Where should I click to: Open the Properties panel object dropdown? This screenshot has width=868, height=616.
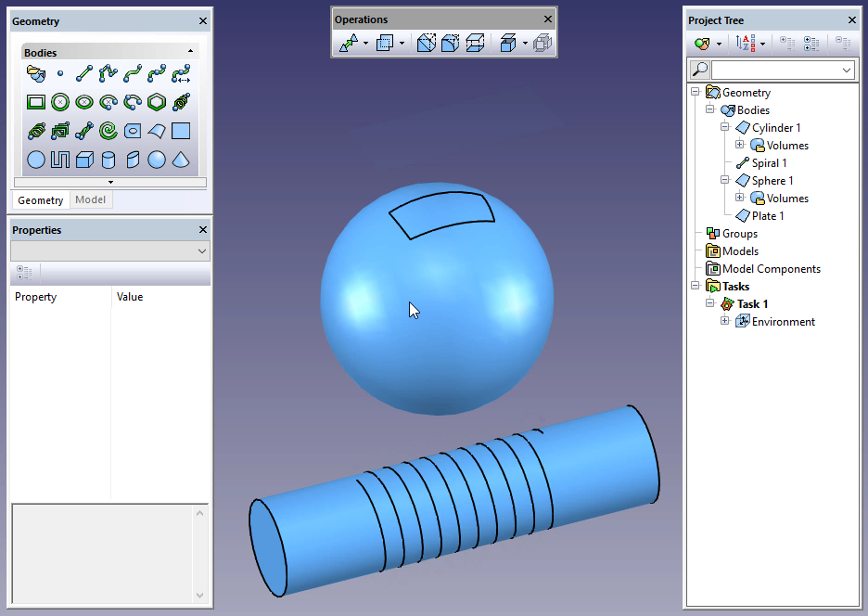[202, 251]
